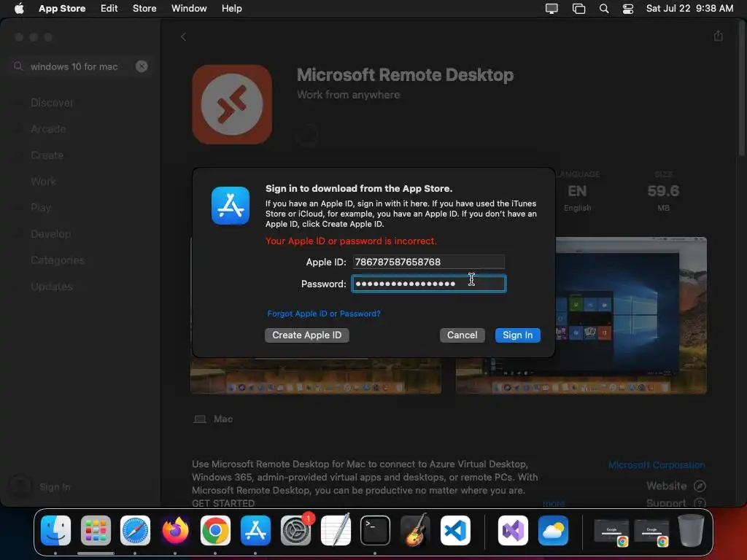Open the Microsoft Corporation developer link
This screenshot has height=560, width=747.
tap(657, 464)
